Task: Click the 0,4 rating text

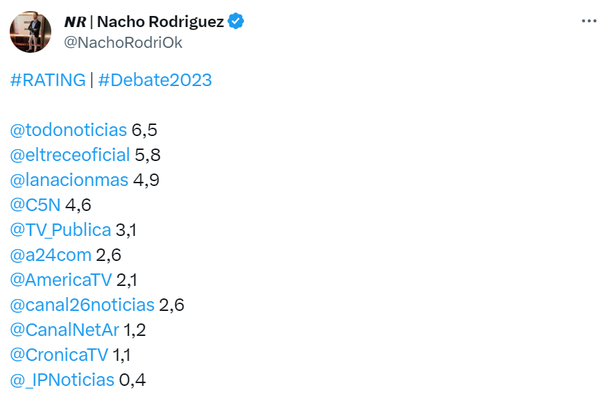Action: [133, 379]
